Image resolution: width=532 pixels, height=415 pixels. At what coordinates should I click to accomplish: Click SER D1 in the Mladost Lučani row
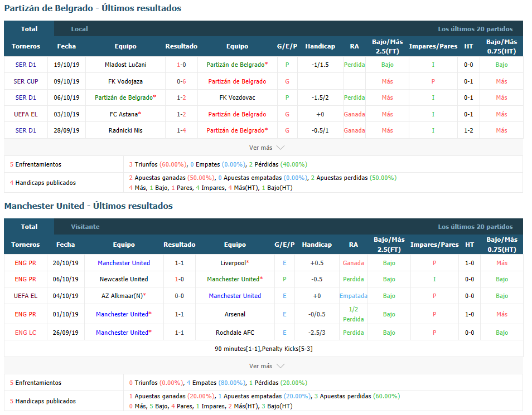point(26,65)
